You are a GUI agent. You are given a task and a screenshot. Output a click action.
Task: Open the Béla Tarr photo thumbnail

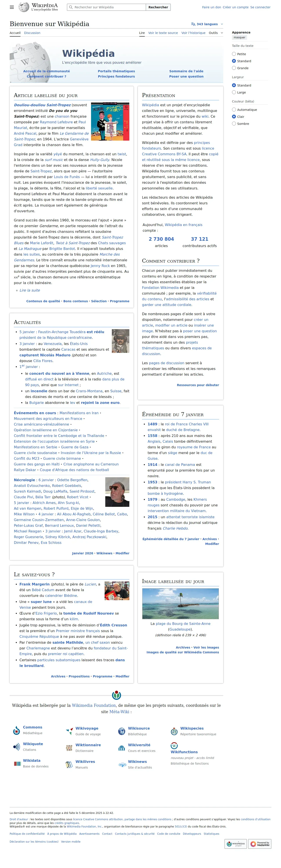coord(117,492)
